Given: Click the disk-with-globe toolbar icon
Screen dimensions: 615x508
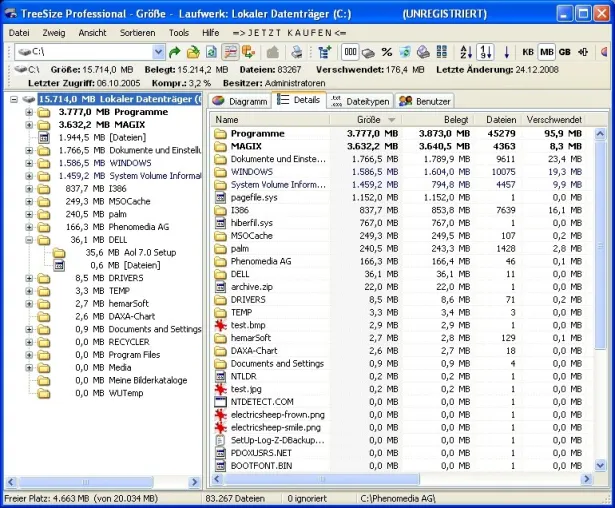Looking at the screenshot, I should click(423, 52).
